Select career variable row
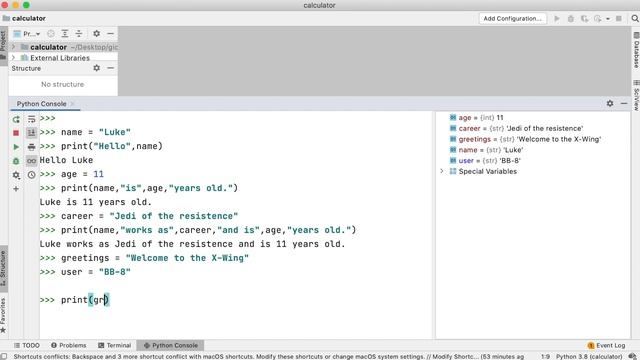The width and height of the screenshot is (640, 360). coord(533,128)
